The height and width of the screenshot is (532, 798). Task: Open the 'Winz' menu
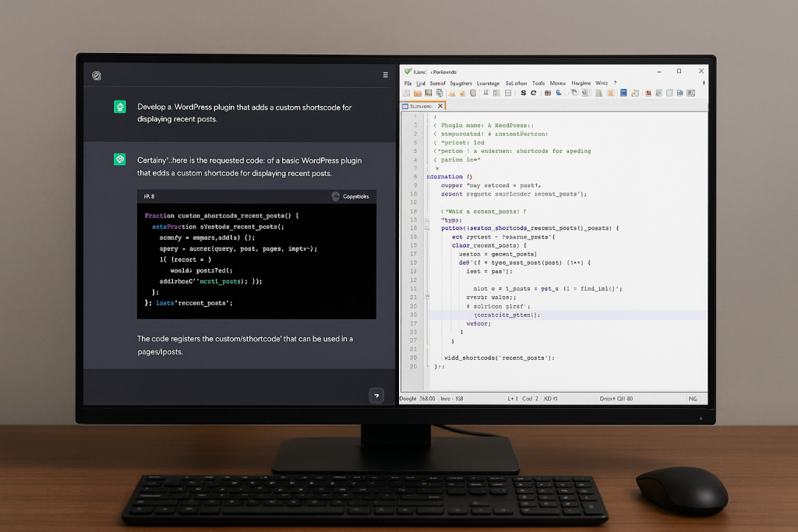click(602, 83)
